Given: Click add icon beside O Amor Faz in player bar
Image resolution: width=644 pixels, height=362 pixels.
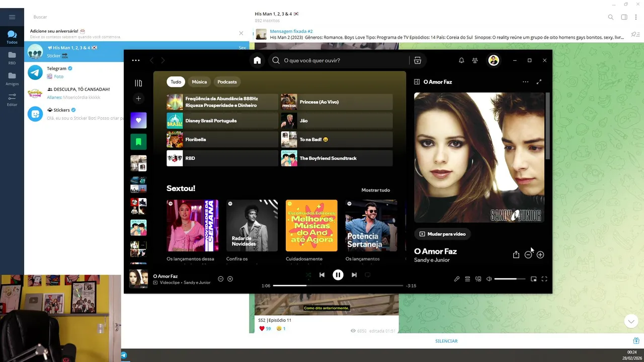Looking at the screenshot, I should pos(230,279).
